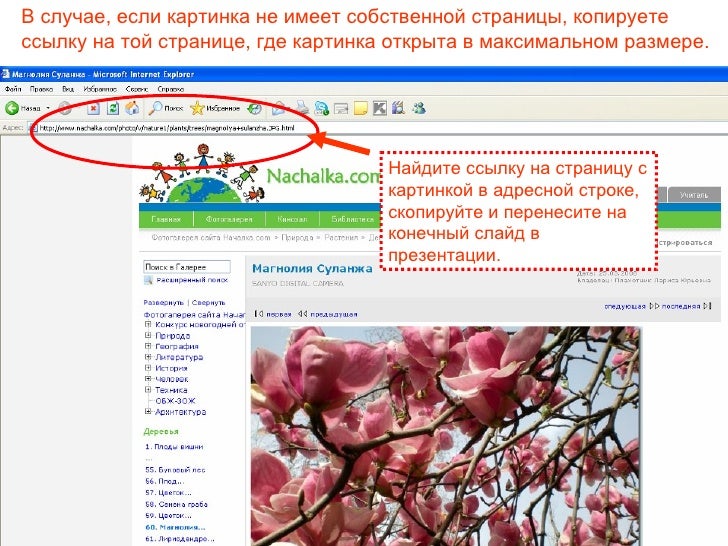Click the Messenger people toolbar icon
Screen dimensions: 728x546
coord(419,108)
